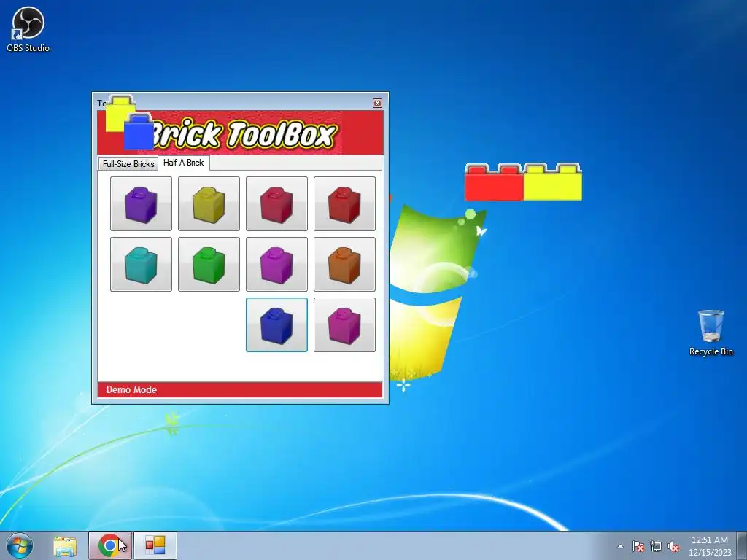
Task: Close the Brick ToolBox window
Action: point(377,103)
